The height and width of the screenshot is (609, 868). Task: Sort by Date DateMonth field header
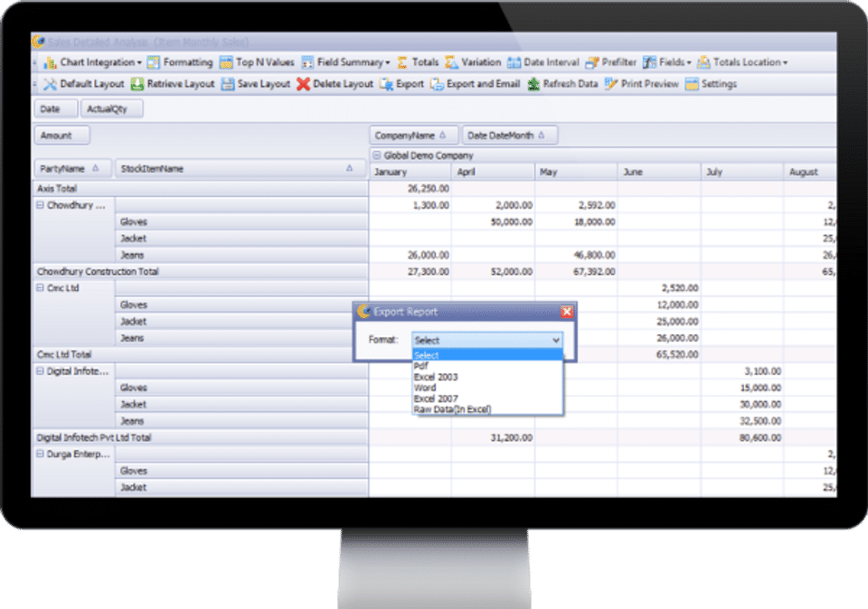click(x=510, y=136)
